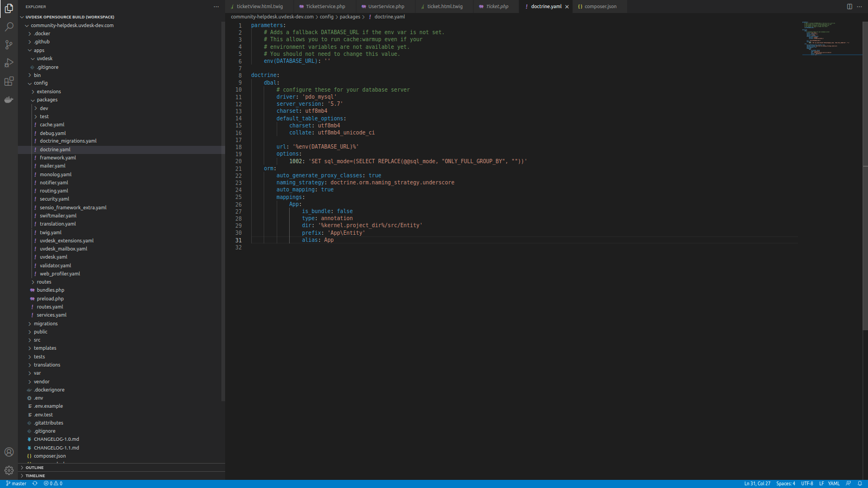
Task: Open the Extensions view
Action: [x=9, y=81]
